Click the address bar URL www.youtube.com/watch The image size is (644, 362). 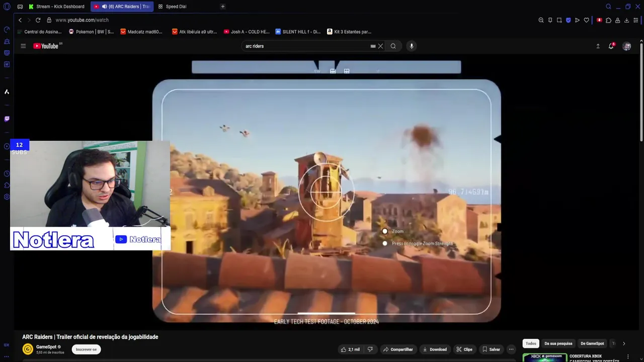tap(82, 20)
